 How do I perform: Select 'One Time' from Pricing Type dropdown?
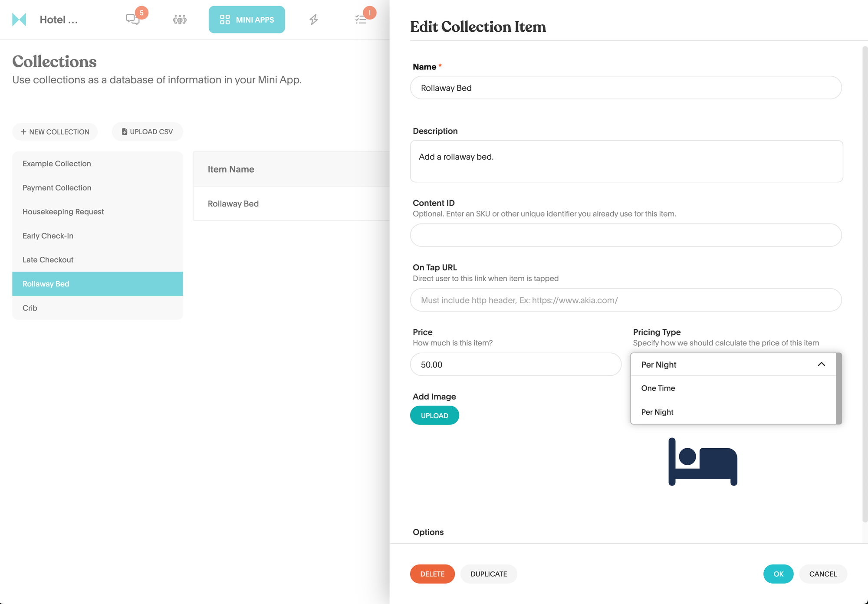658,388
